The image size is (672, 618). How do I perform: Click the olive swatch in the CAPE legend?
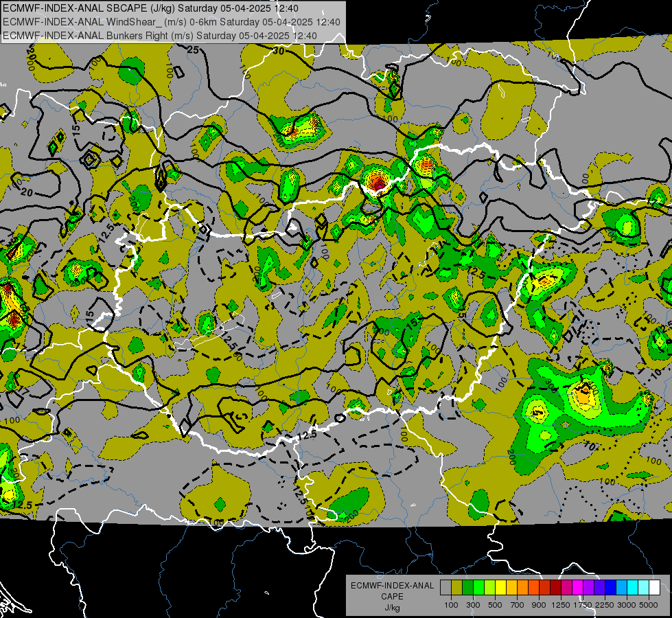click(x=457, y=588)
